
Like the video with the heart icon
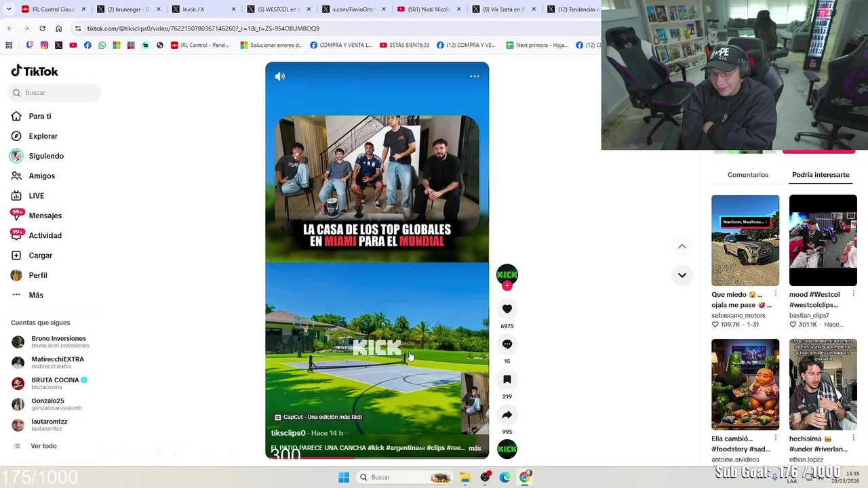[x=507, y=309]
